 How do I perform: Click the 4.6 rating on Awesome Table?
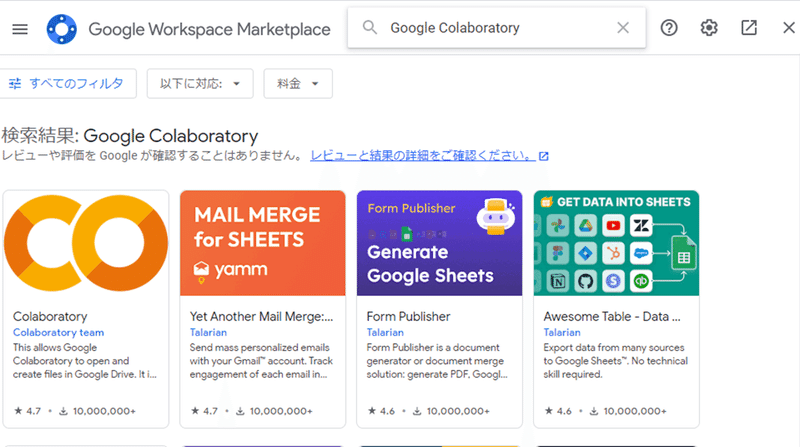[x=558, y=411]
